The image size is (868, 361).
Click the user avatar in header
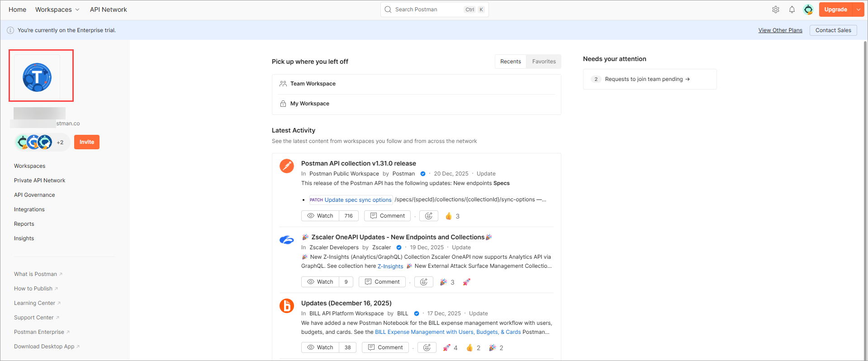coord(808,9)
